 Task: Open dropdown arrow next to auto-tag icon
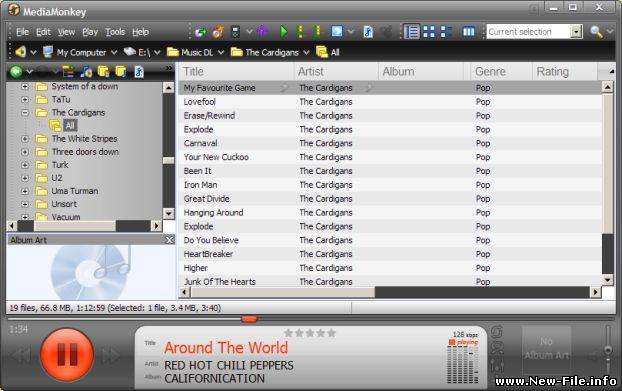pyautogui.click(x=351, y=31)
